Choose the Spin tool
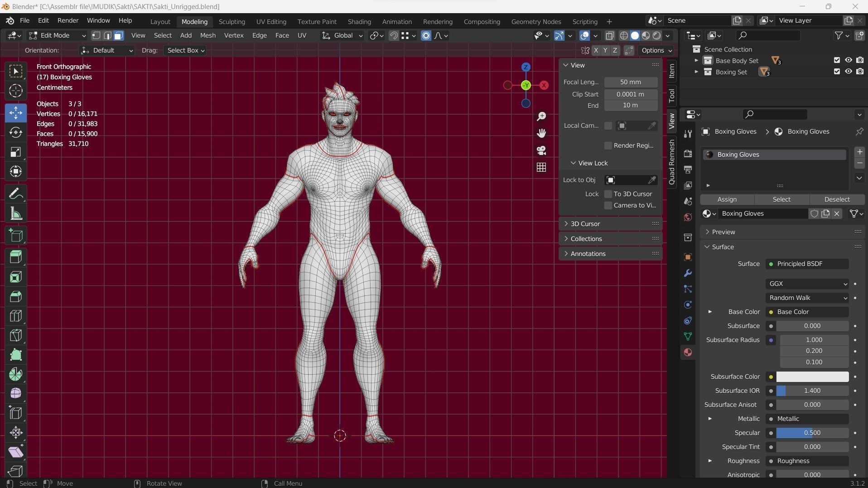Screen dimensions: 868x488 coord(16,374)
